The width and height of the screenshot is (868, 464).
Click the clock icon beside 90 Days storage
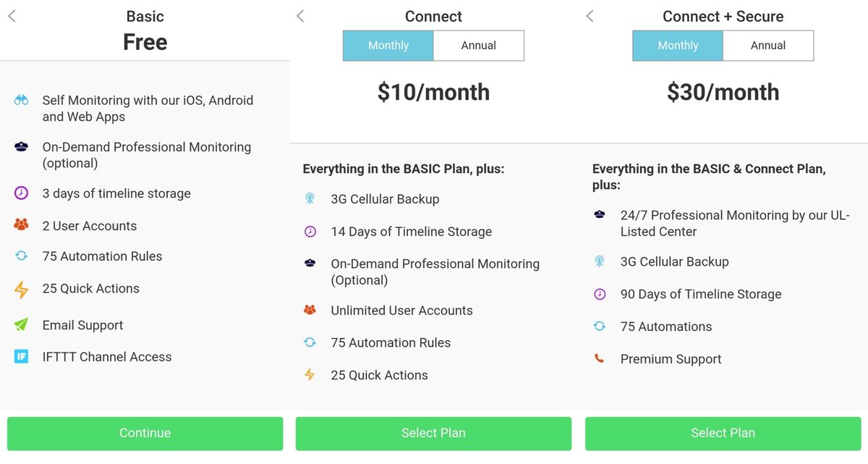600,294
